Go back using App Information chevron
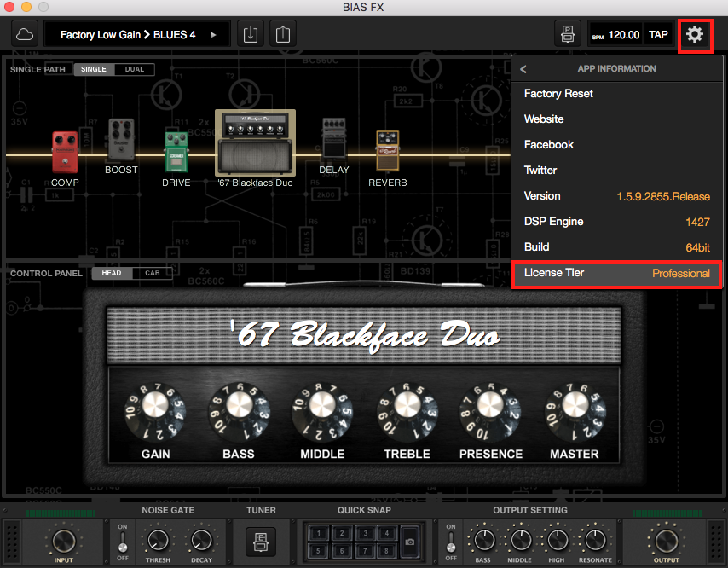The height and width of the screenshot is (568, 728). tap(523, 69)
